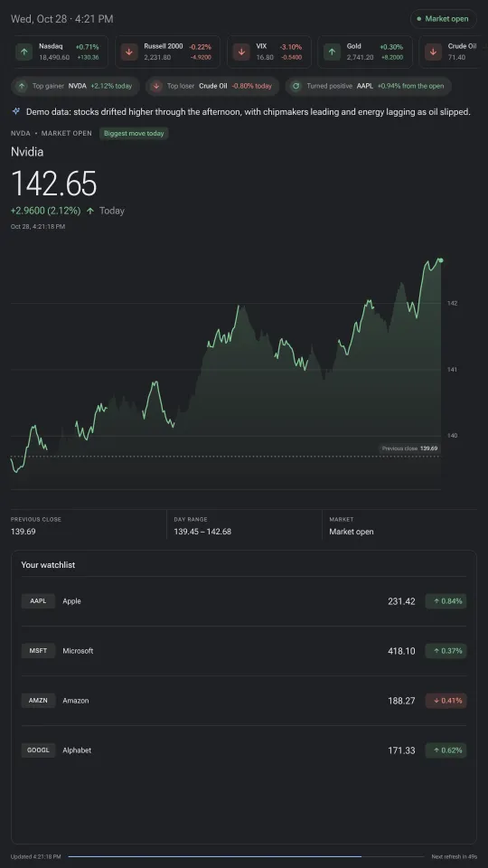Click the Your watchlist heading

point(48,565)
